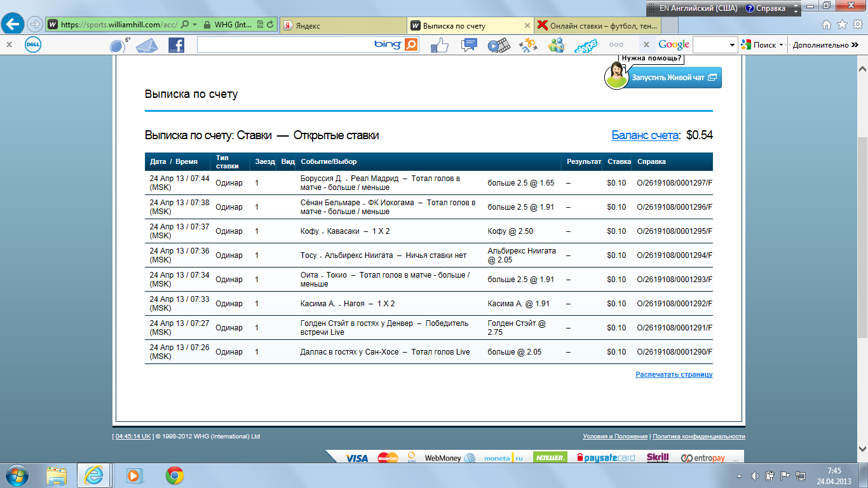Click the thumbs-up like toolbar icon

(440, 45)
